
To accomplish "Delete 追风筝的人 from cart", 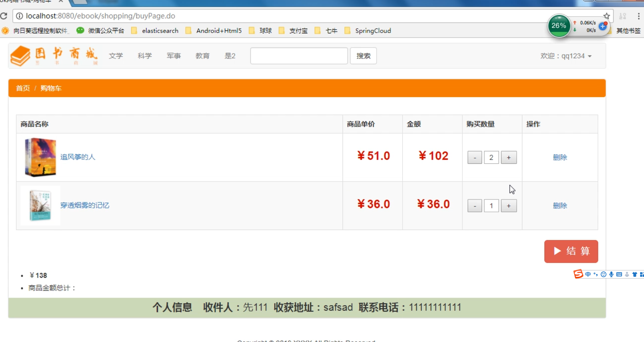I will [560, 157].
